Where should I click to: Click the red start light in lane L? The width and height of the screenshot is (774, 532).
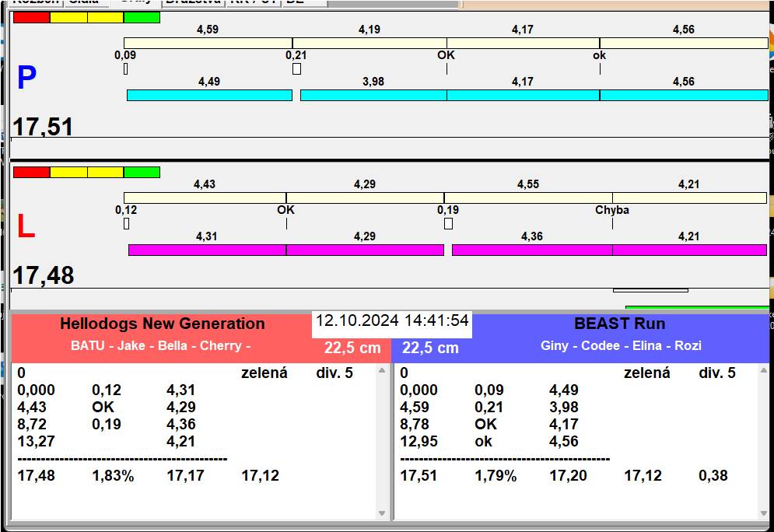click(x=31, y=172)
